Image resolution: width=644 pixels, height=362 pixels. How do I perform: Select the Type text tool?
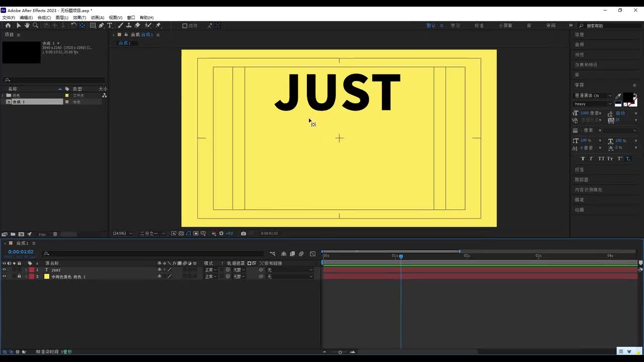pyautogui.click(x=110, y=25)
